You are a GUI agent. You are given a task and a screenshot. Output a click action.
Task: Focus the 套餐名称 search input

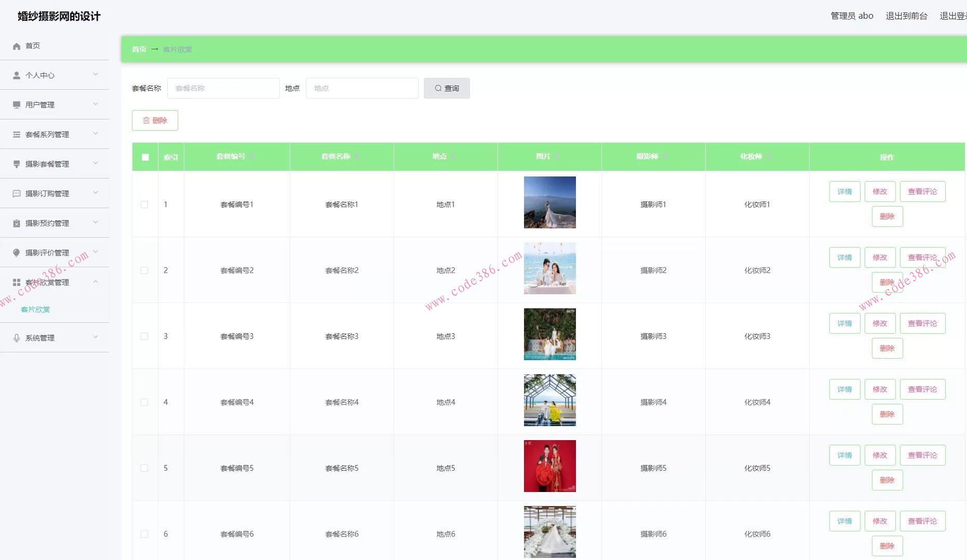[223, 88]
